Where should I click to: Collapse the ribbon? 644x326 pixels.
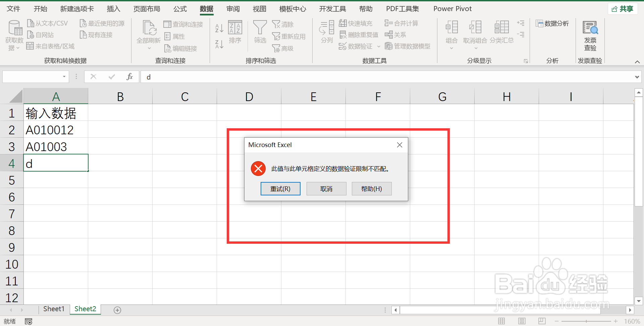tap(637, 62)
